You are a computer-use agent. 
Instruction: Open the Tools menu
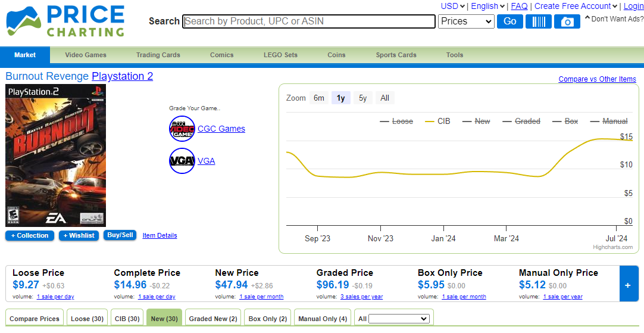point(455,55)
